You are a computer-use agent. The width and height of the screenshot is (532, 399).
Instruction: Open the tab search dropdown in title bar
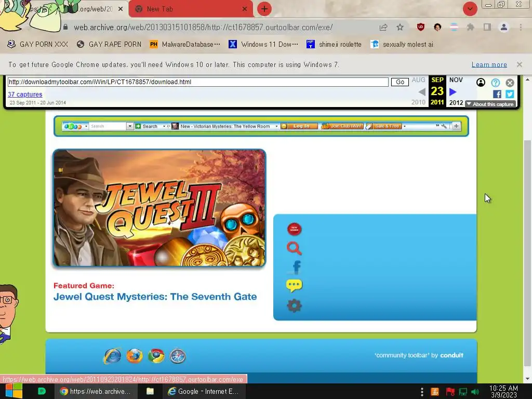[470, 9]
